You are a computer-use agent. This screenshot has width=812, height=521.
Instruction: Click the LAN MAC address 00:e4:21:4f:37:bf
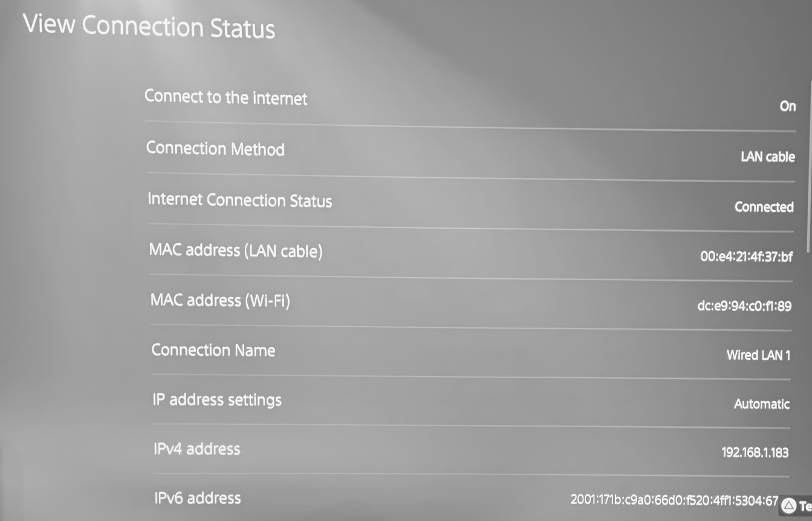coord(746,257)
